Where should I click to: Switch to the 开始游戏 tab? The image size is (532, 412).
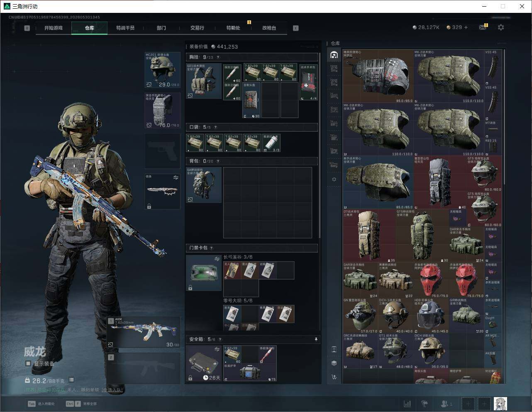(54, 28)
